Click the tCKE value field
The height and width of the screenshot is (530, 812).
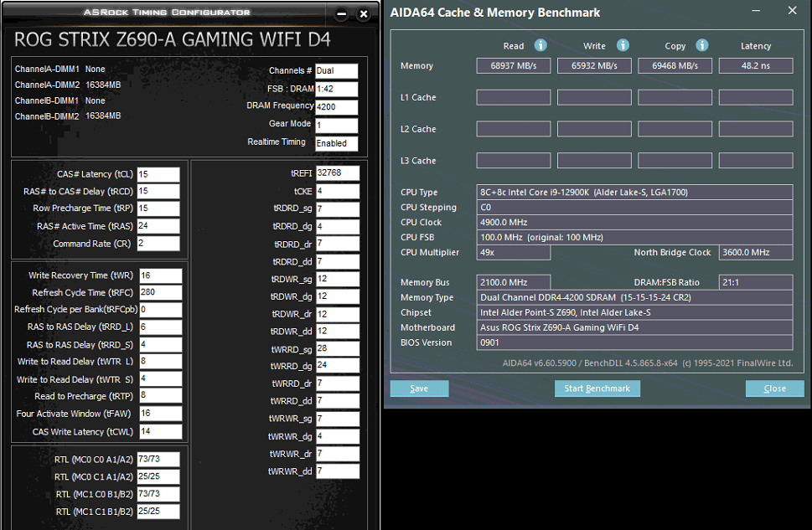pos(338,192)
